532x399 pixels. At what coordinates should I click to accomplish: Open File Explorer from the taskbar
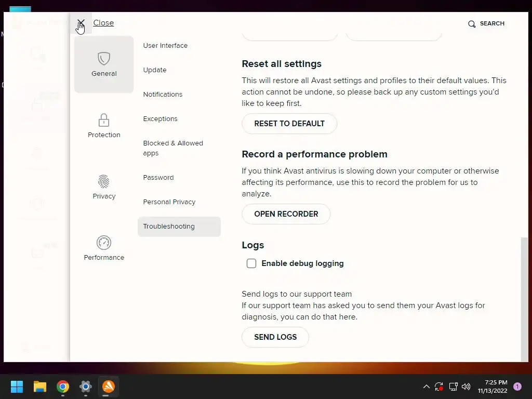tap(39, 387)
